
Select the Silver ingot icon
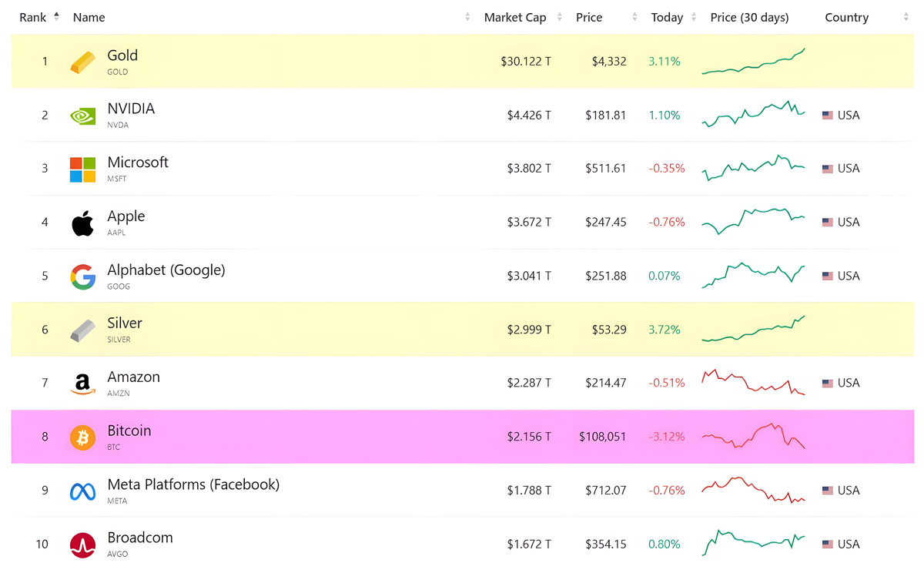pos(82,329)
